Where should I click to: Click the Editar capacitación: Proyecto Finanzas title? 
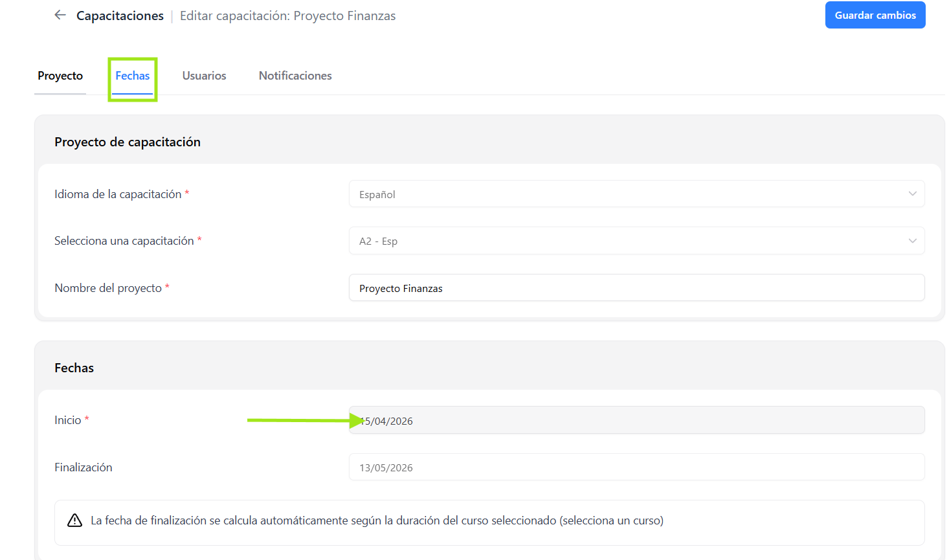[288, 16]
